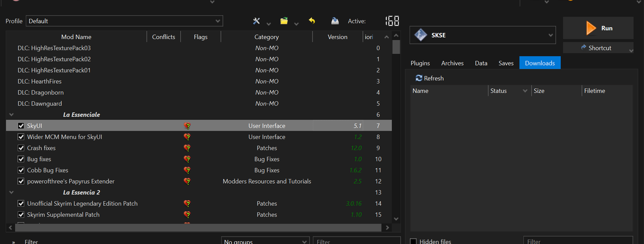Disable Unofficial Skyrim Legendary Edition Patch checkbox
The image size is (644, 244).
tap(21, 204)
